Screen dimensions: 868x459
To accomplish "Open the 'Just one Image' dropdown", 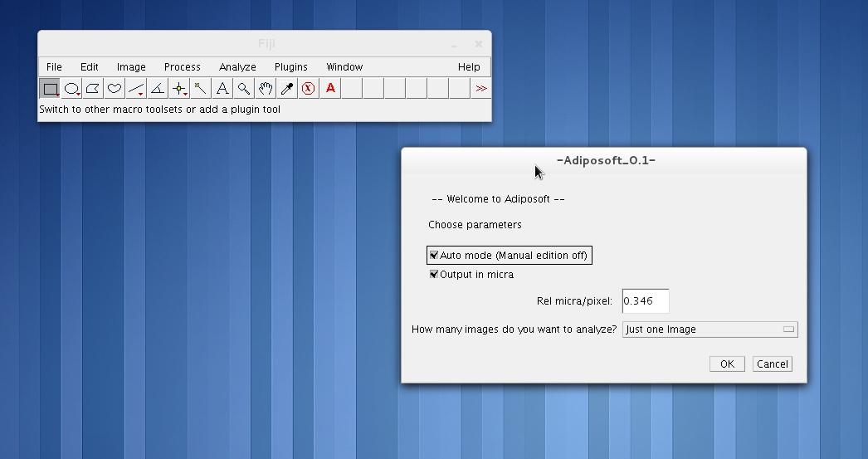I will (x=710, y=330).
